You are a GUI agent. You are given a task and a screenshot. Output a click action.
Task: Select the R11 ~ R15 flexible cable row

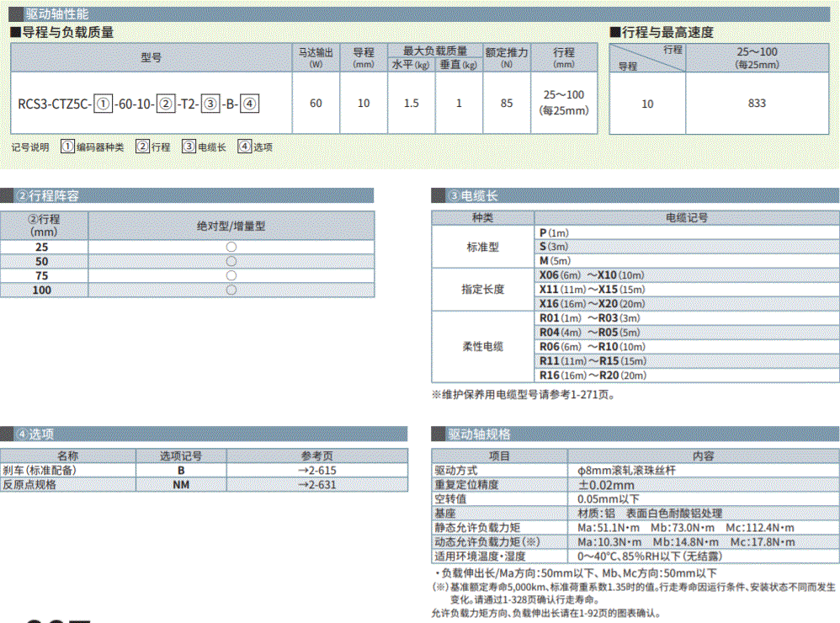coord(687,361)
